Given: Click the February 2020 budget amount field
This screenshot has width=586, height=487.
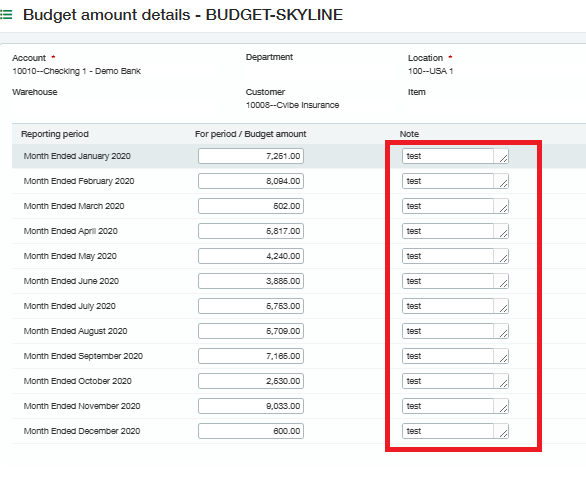Looking at the screenshot, I should coord(251,181).
